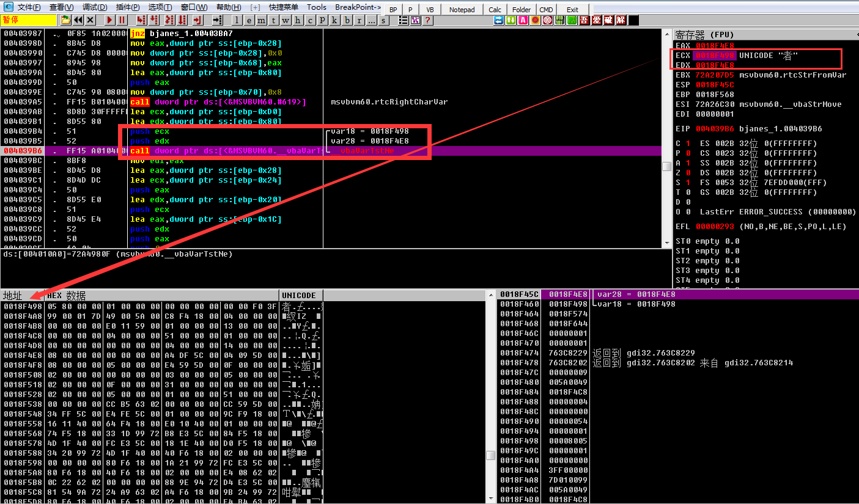Click the CMD button
Image resolution: width=859 pixels, height=504 pixels.
coord(546,10)
